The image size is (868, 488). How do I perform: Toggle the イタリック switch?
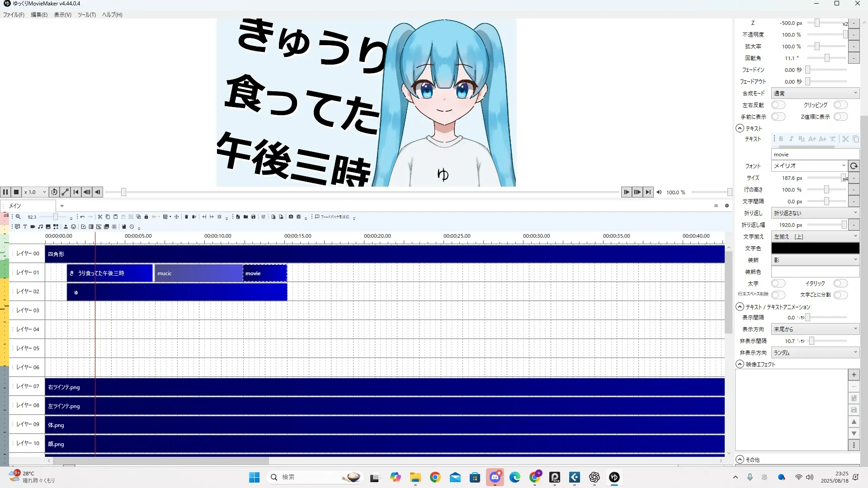(840, 283)
